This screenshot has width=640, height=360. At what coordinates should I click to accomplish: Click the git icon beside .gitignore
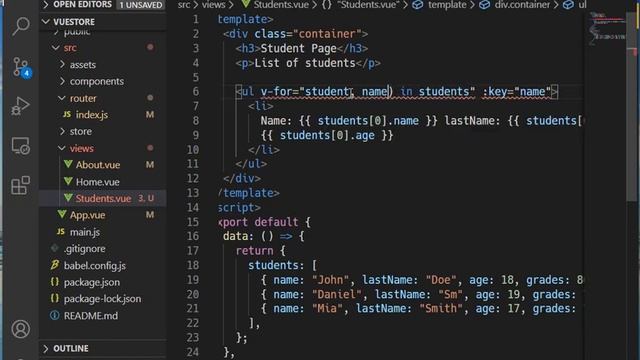pyautogui.click(x=55, y=248)
